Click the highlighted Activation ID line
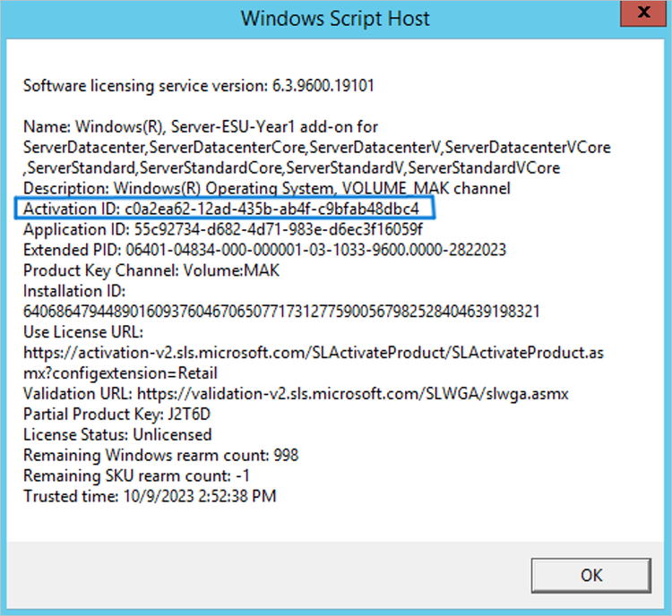Viewport: 672px width, 616px height. click(228, 209)
